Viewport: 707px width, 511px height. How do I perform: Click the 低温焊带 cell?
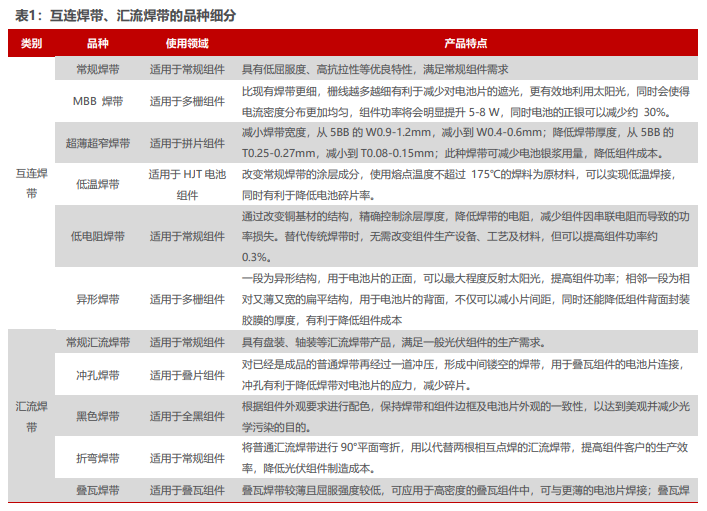(98, 184)
